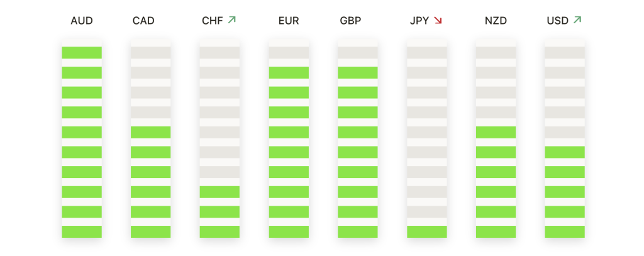Click the highest green bar in NZD column
Screen dimensions: 644x256
(496, 132)
